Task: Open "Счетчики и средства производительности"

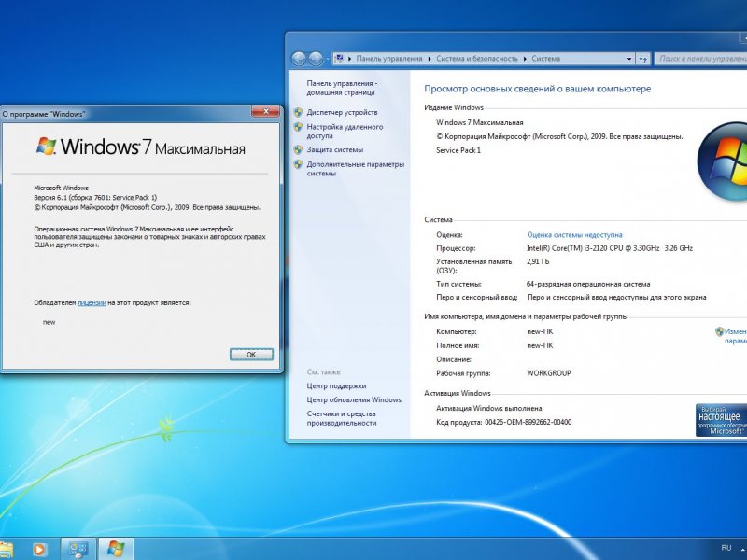Action: [x=342, y=418]
